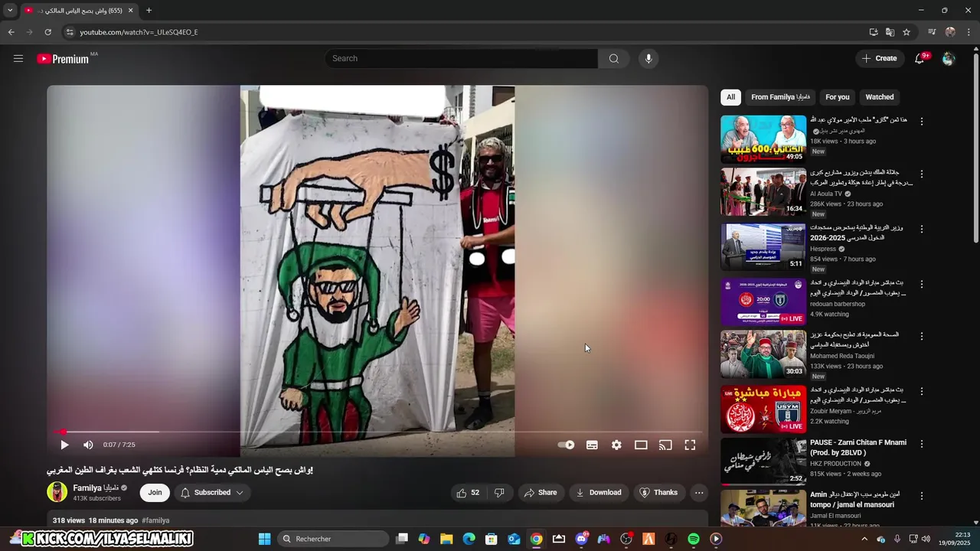Go back in browser history
The width and height of the screenshot is (980, 551).
click(x=11, y=32)
